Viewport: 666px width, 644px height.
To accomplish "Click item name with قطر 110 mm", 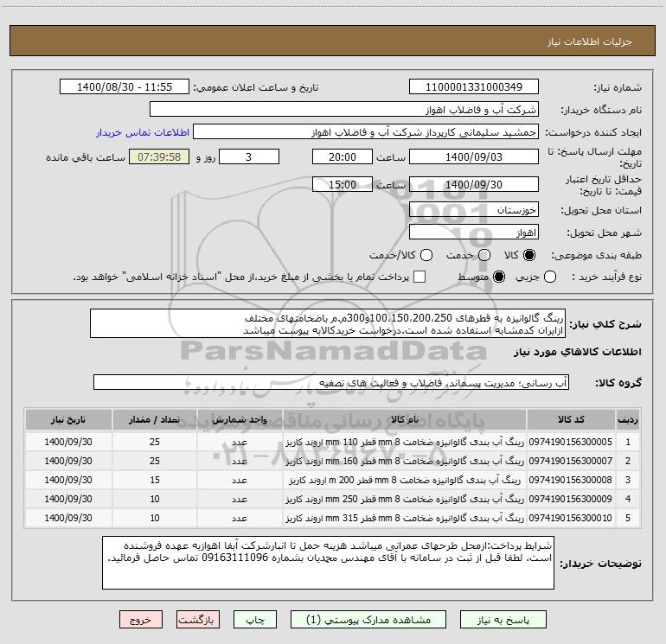I will coord(405,442).
